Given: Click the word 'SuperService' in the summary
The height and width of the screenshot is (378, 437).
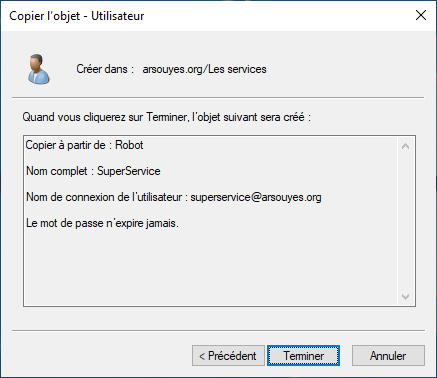Looking at the screenshot, I should (x=129, y=171).
